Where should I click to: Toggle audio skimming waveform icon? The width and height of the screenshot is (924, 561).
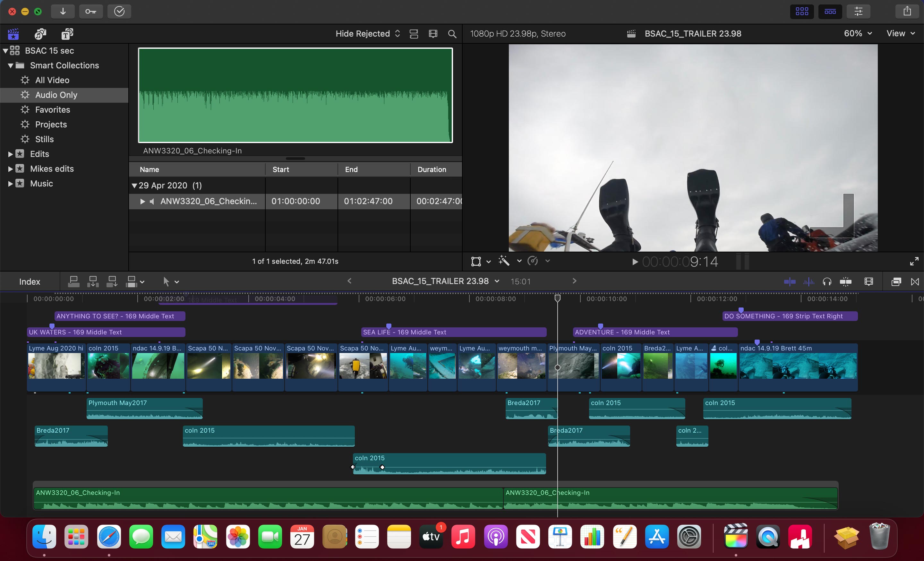click(x=809, y=282)
